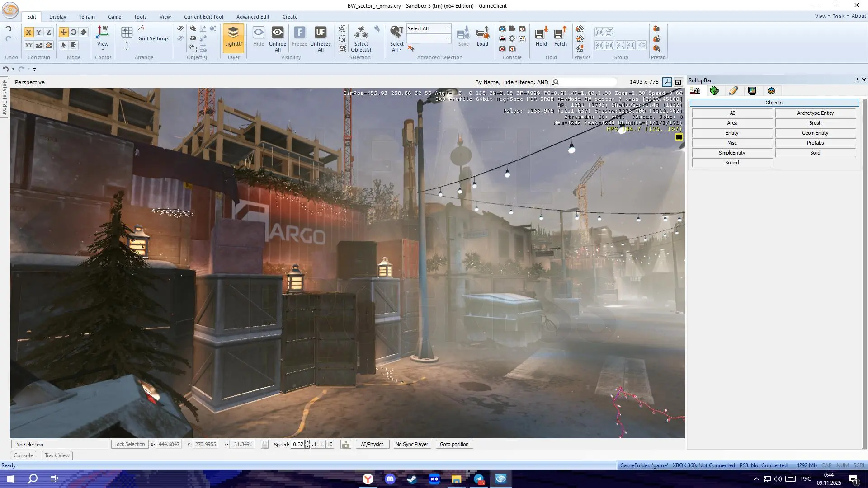Toggle the viewport helpers display icon
The image size is (868, 488).
pyautogui.click(x=667, y=82)
